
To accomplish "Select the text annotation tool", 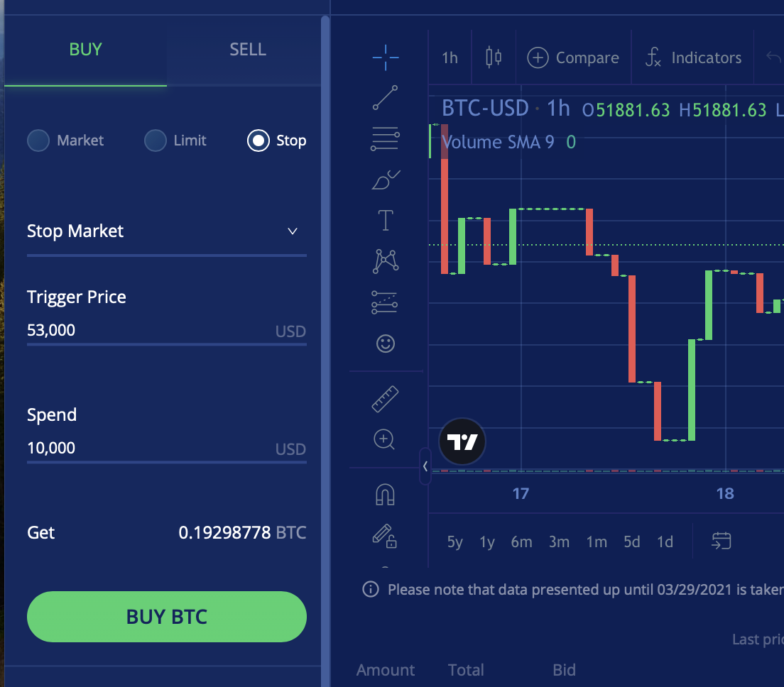I will pos(386,220).
